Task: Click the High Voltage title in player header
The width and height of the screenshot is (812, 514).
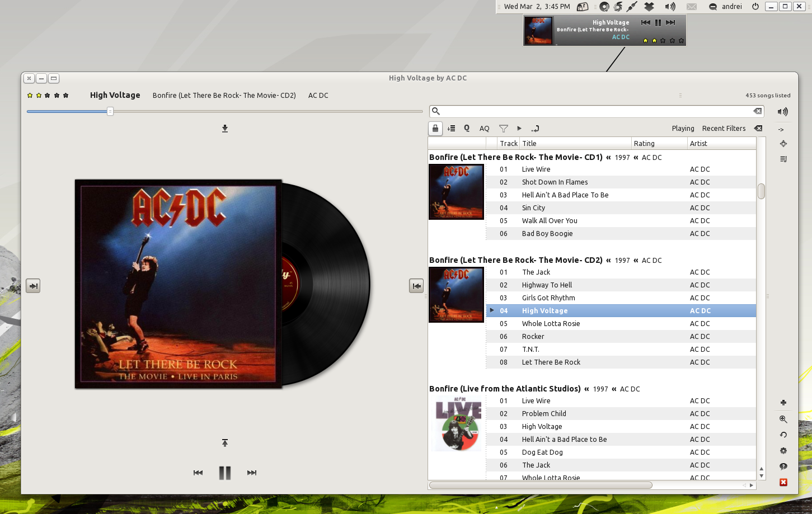Action: [x=115, y=96]
